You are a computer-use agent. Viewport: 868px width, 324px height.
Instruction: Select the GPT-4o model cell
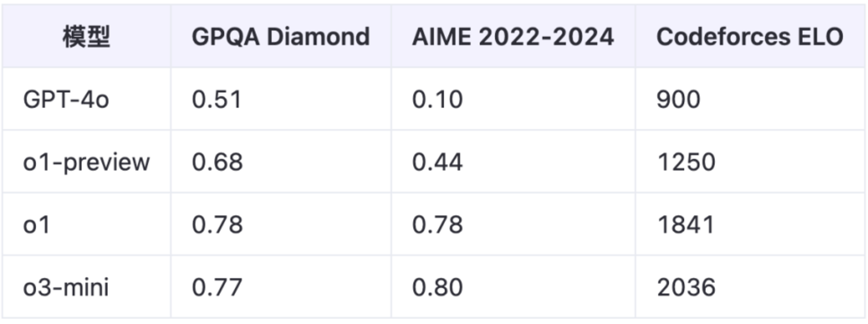66,100
